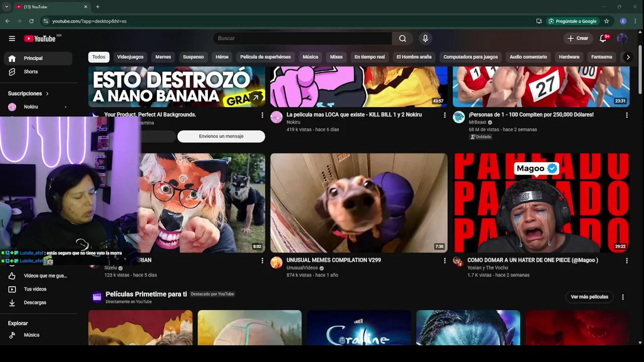Select the En tiempo real chip
The height and width of the screenshot is (362, 644).
point(369,57)
